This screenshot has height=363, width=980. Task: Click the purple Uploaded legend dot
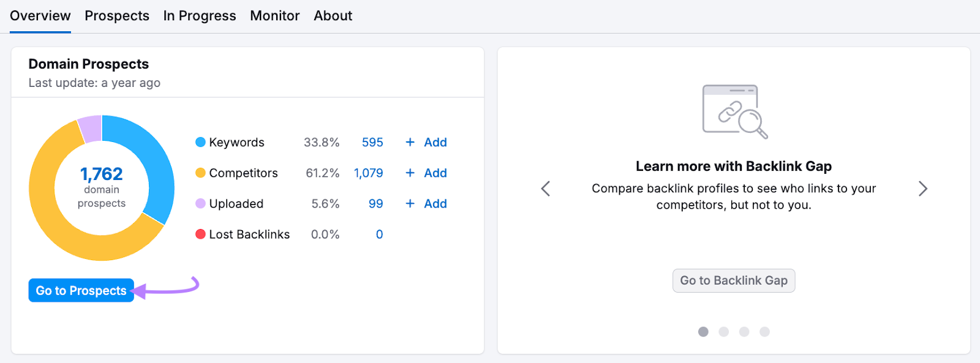click(x=200, y=203)
